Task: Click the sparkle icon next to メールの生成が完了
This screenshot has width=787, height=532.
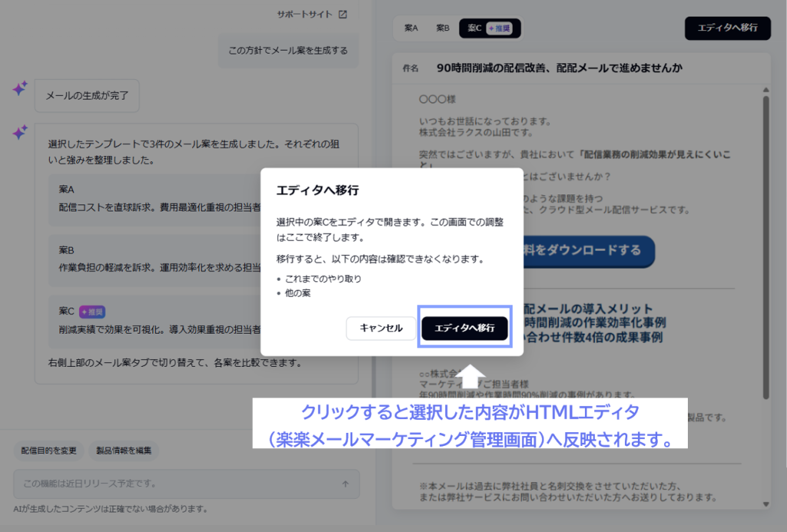Action: pos(20,88)
